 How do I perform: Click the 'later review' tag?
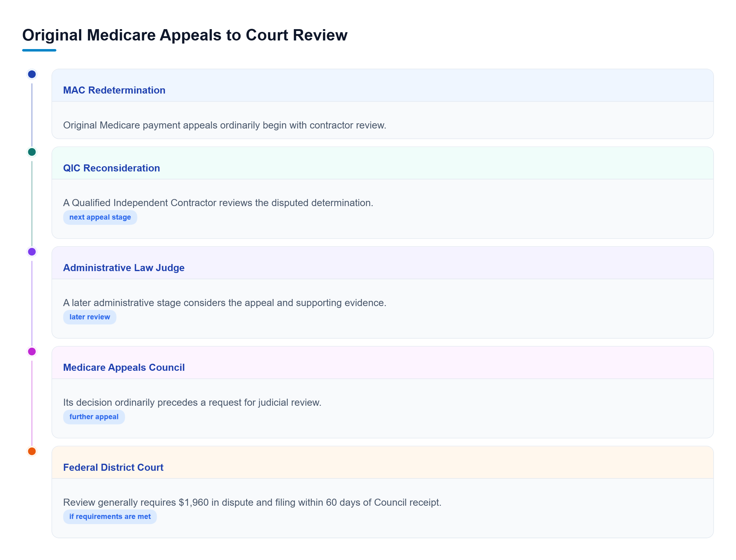[90, 317]
